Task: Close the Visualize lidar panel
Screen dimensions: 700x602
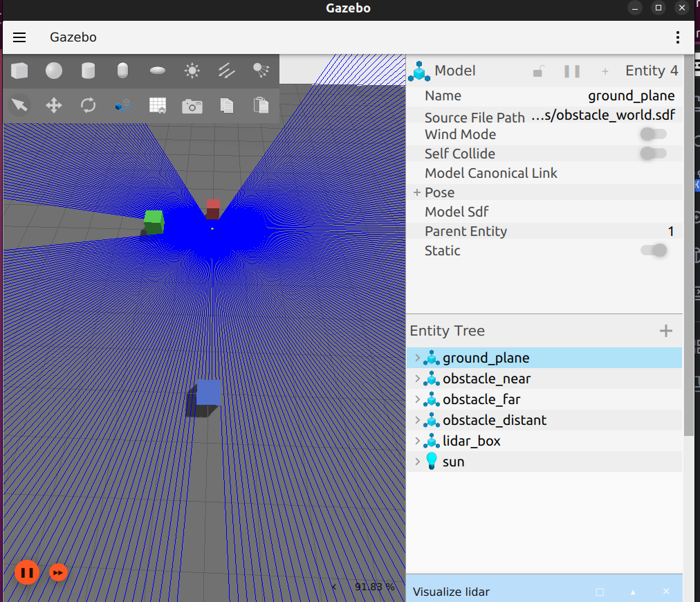Action: (666, 592)
